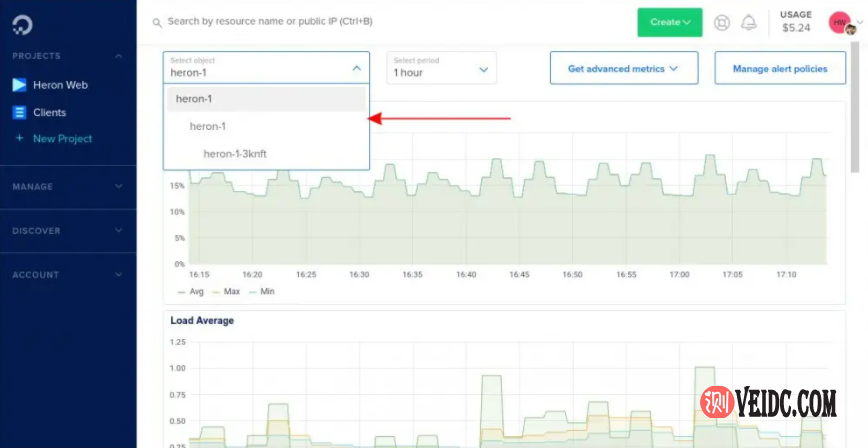Expand the DISCOVER sidebar section
868x448 pixels.
67,231
